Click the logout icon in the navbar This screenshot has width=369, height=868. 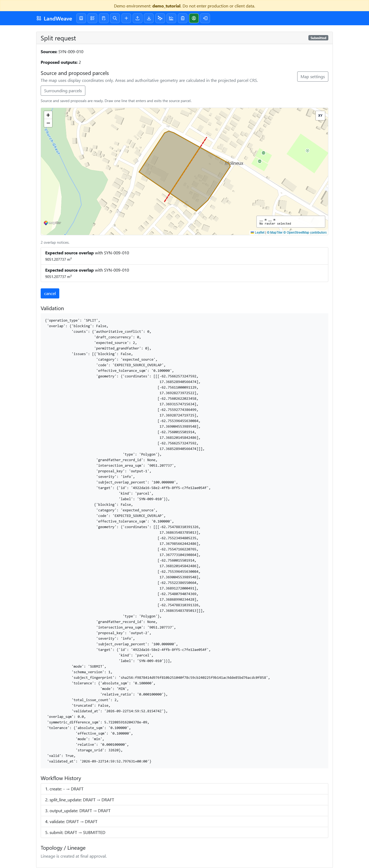[x=205, y=18]
